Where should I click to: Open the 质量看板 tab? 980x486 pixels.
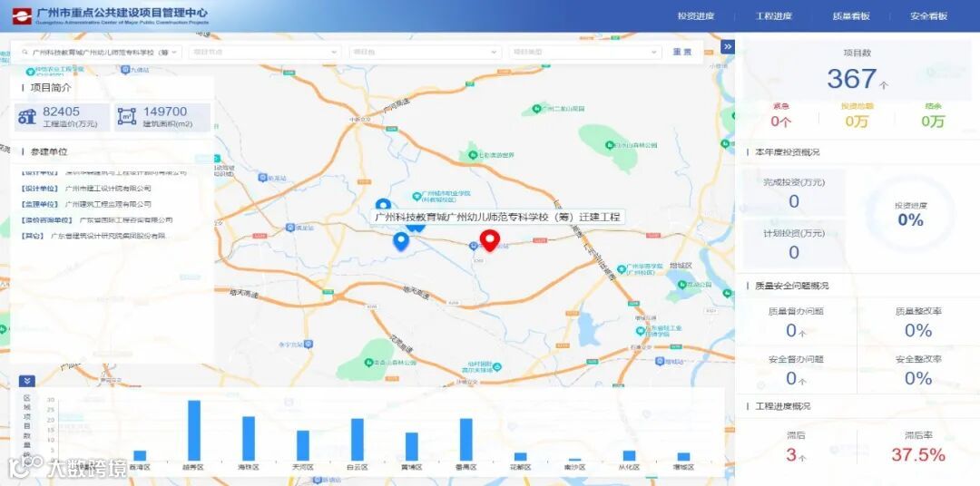851,16
